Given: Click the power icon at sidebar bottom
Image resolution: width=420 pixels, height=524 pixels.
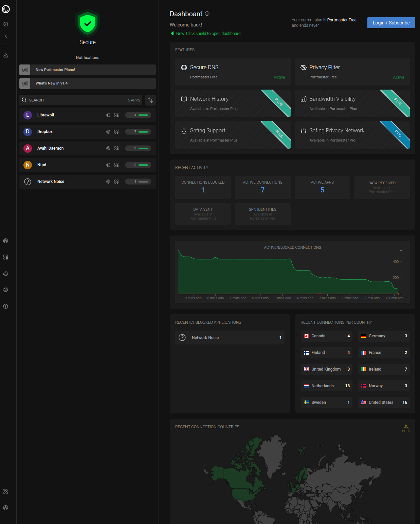Looking at the screenshot, I should (6, 508).
